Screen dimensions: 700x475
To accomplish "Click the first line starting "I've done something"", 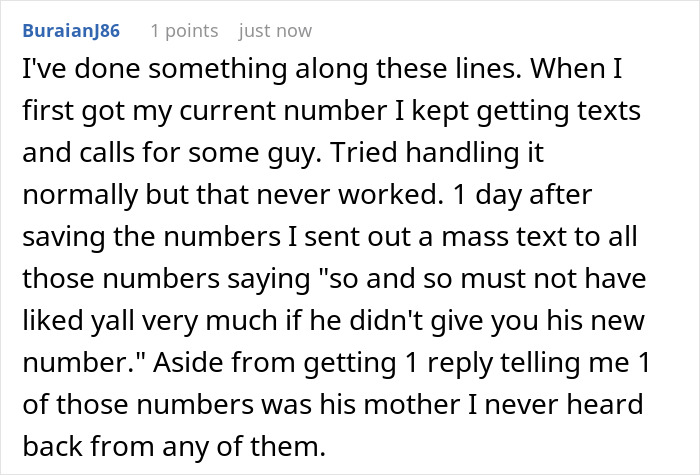I will point(322,69).
